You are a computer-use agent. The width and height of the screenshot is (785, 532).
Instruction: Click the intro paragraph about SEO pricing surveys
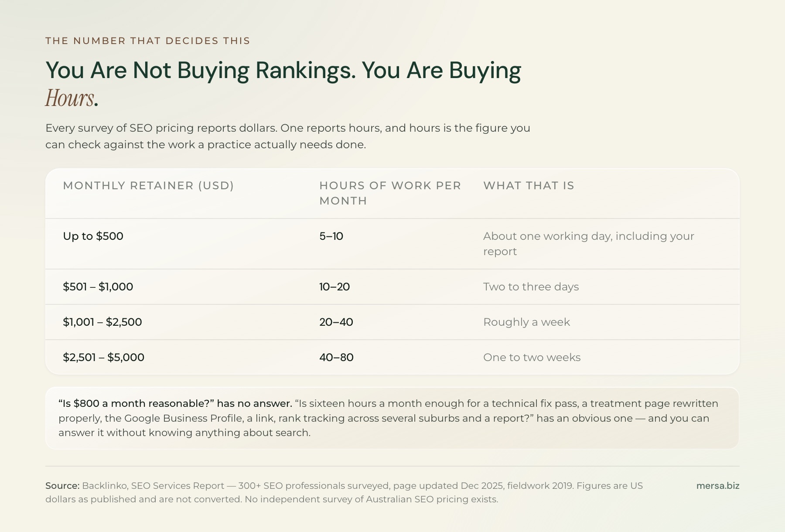(x=288, y=136)
